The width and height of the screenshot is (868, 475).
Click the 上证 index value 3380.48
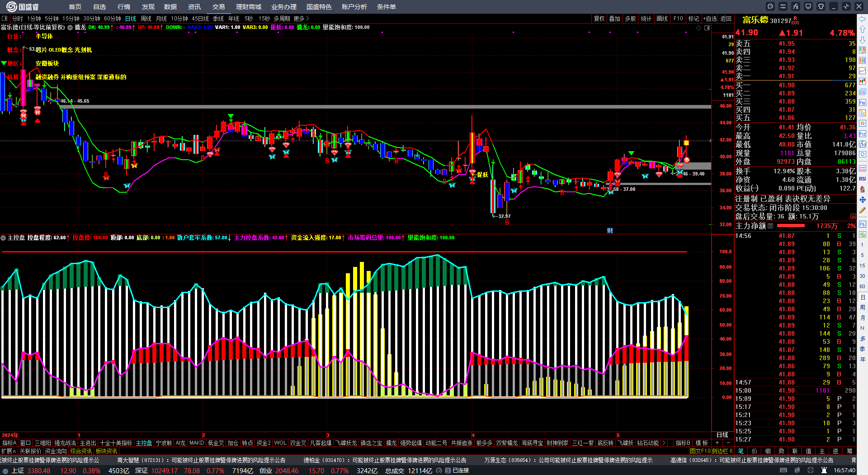[39, 471]
